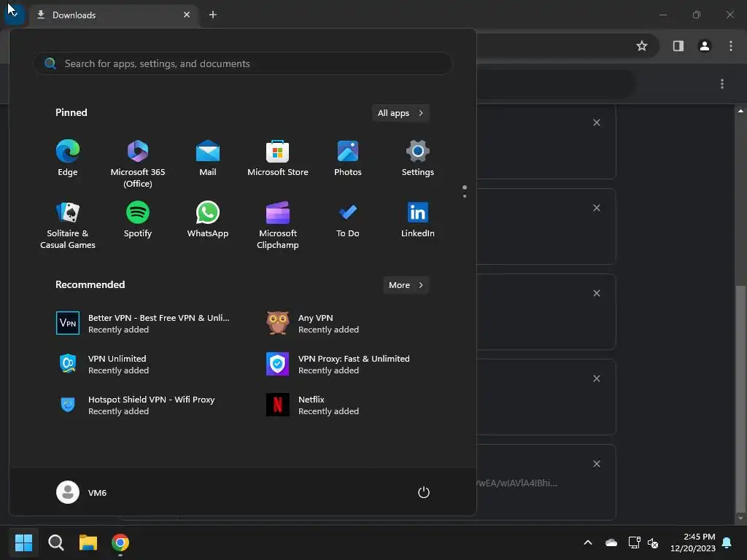Switch to Chrome in the taskbar
Image resolution: width=747 pixels, height=560 pixels.
coord(120,542)
